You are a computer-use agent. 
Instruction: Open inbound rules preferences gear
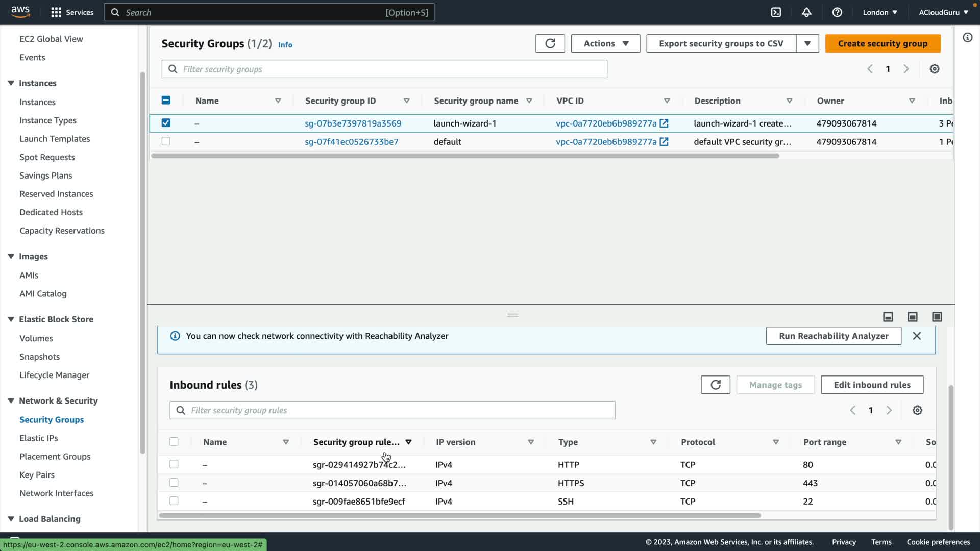pos(917,410)
